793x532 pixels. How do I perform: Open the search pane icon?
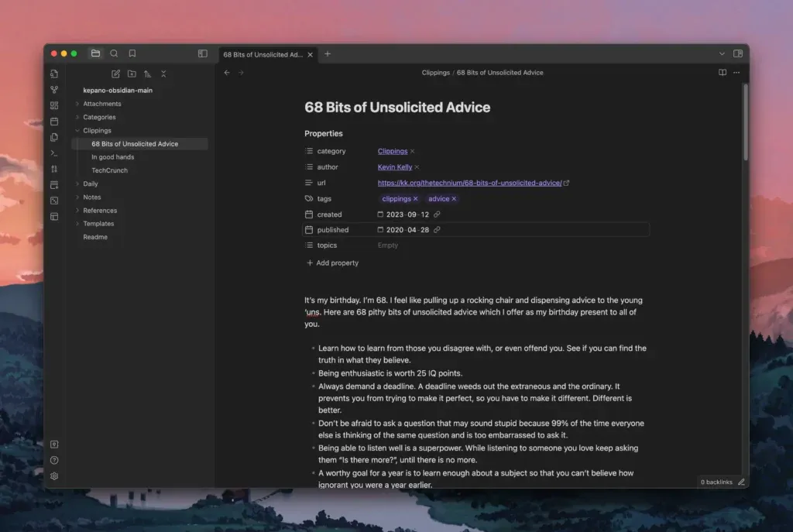tap(114, 53)
